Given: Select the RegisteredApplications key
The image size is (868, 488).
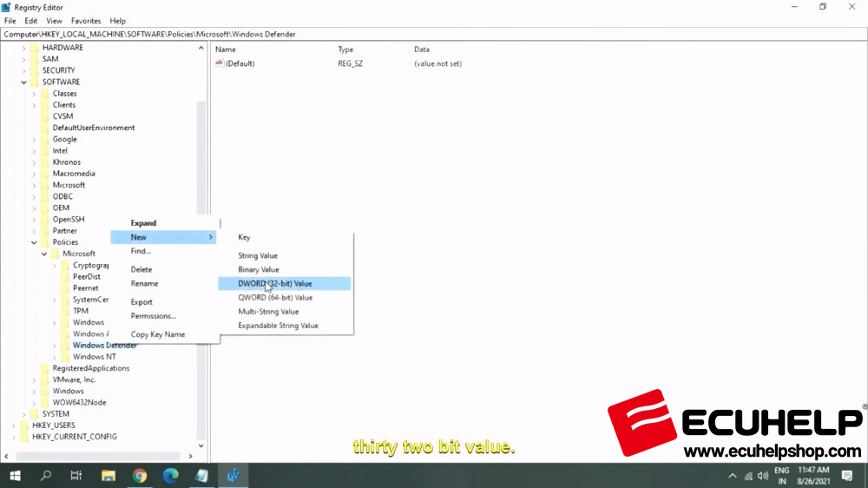Looking at the screenshot, I should tap(91, 368).
